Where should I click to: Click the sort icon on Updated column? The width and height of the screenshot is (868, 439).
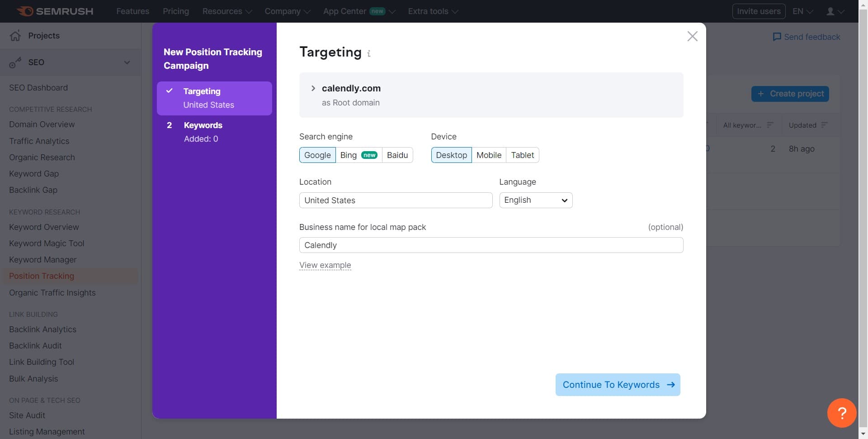click(825, 125)
